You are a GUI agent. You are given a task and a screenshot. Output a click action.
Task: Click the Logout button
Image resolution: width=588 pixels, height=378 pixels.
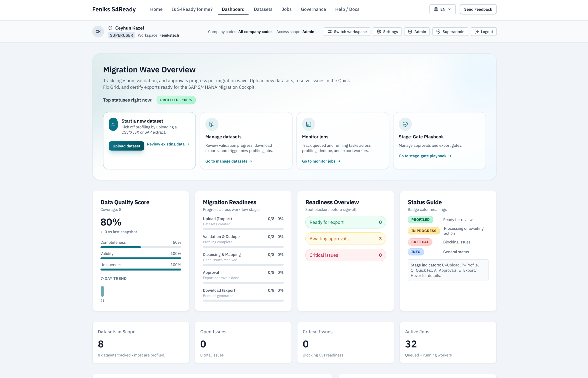(x=483, y=32)
